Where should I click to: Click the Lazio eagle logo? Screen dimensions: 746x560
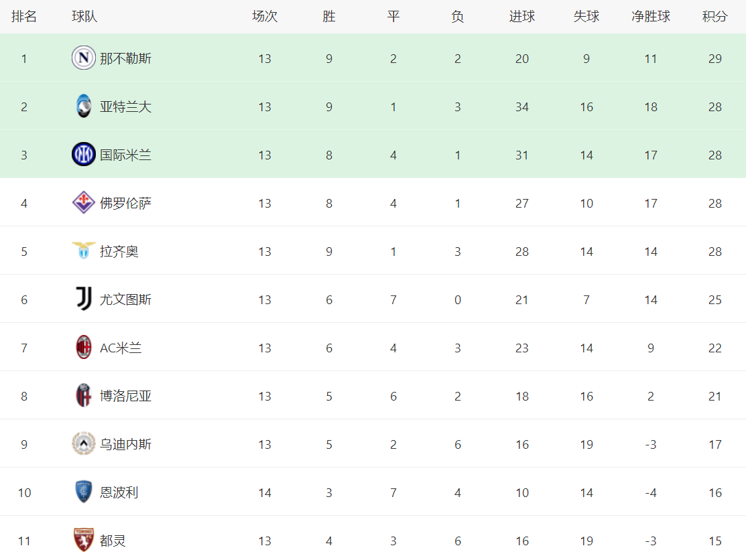[84, 251]
